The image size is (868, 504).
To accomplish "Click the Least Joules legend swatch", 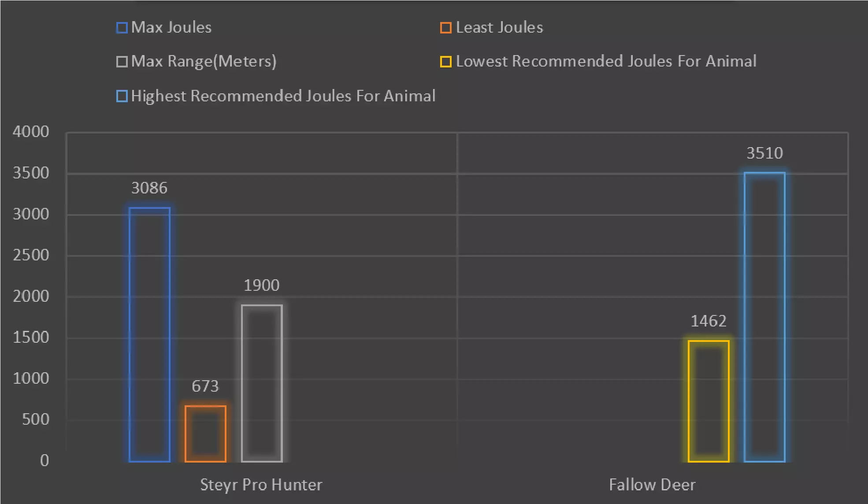I will tap(445, 28).
